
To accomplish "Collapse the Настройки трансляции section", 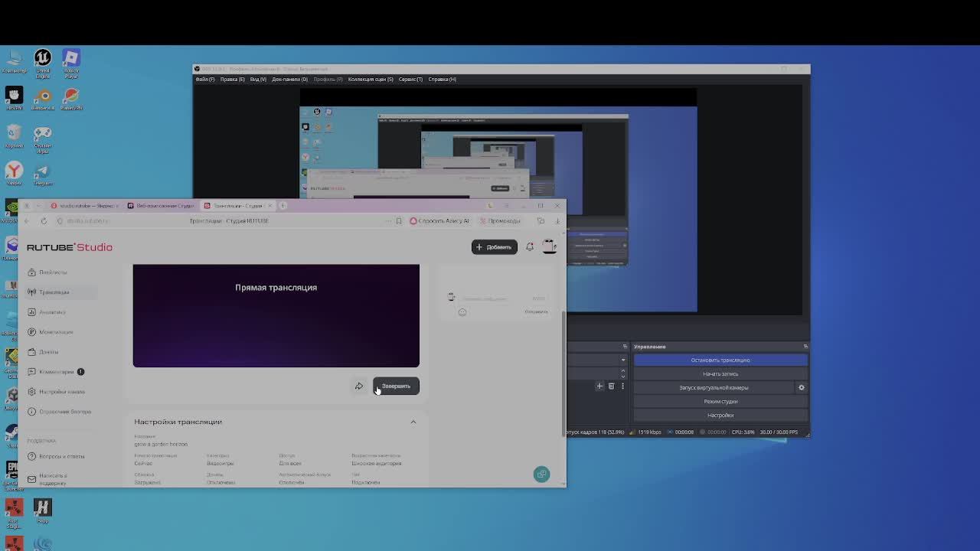I will [413, 422].
